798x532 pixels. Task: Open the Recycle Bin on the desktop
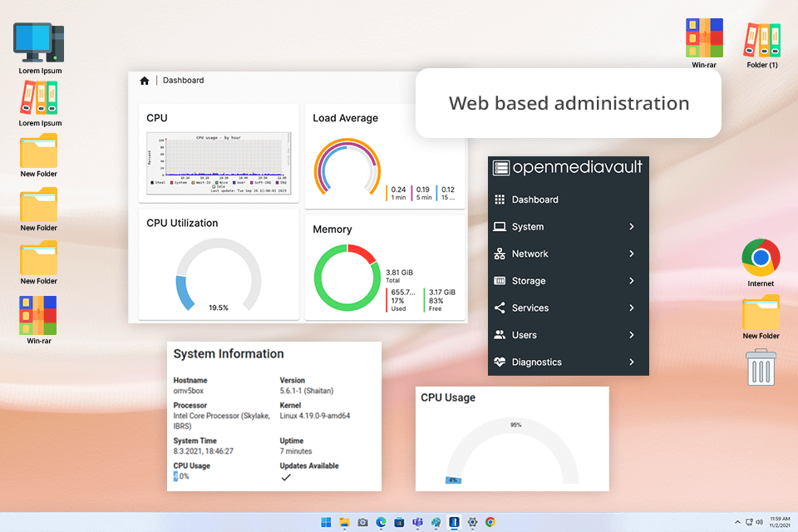[761, 367]
